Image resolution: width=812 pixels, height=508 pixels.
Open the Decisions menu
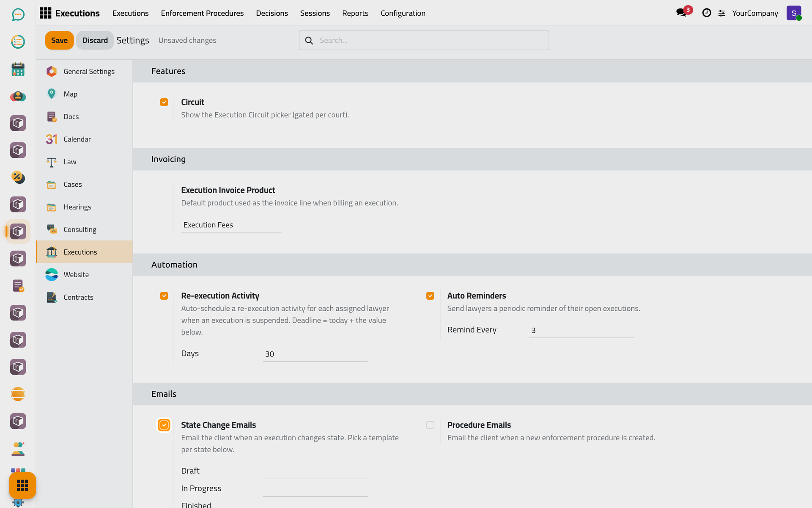(x=272, y=13)
